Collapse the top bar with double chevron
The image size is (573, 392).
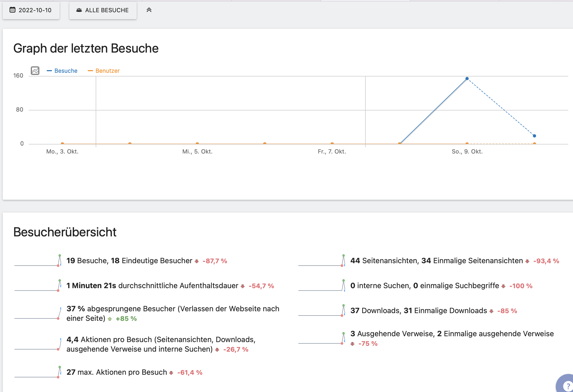point(149,10)
